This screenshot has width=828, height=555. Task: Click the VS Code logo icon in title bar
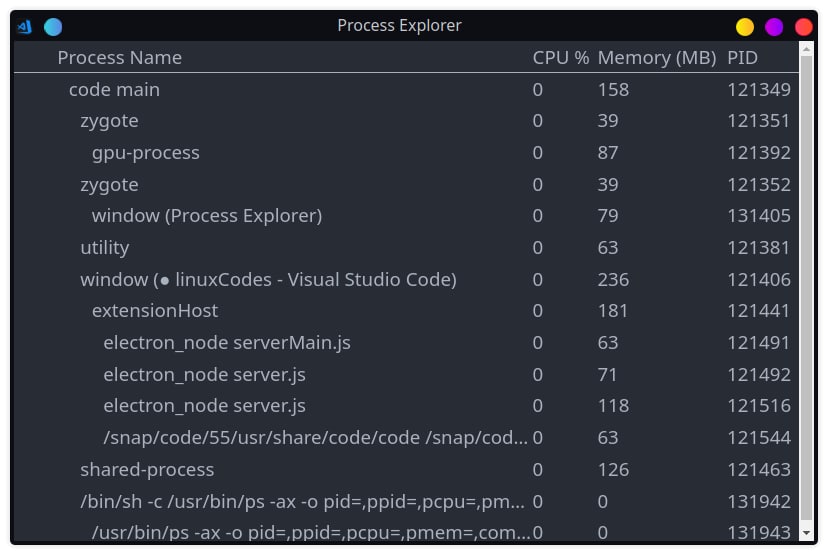(x=24, y=26)
